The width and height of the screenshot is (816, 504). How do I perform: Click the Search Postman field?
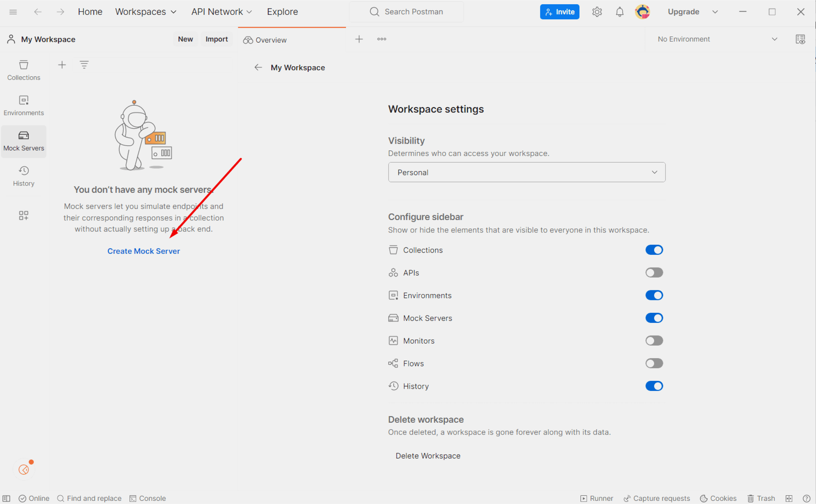click(406, 12)
